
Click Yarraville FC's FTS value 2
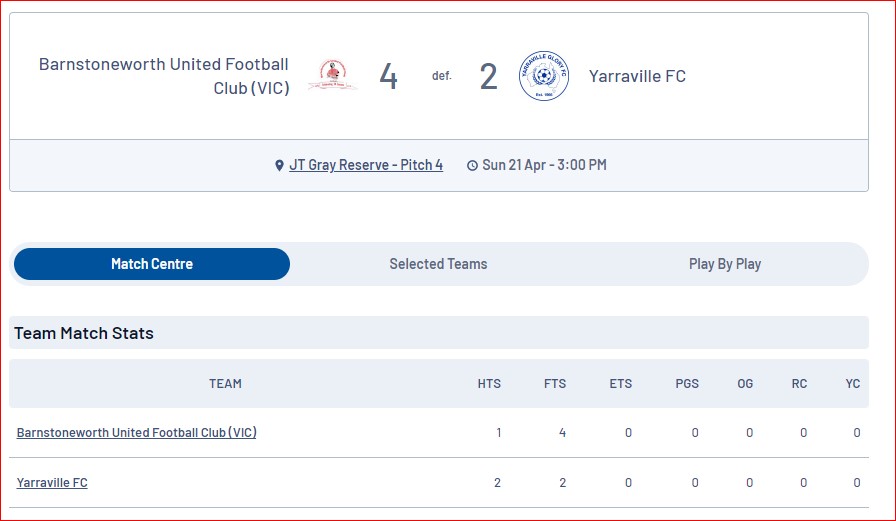[x=562, y=483]
